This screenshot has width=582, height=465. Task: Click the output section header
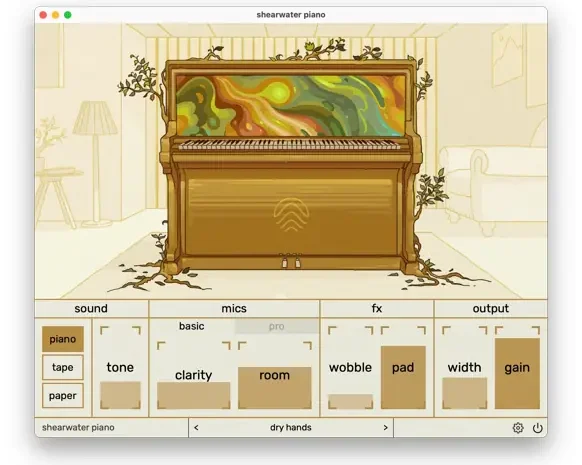click(x=491, y=308)
